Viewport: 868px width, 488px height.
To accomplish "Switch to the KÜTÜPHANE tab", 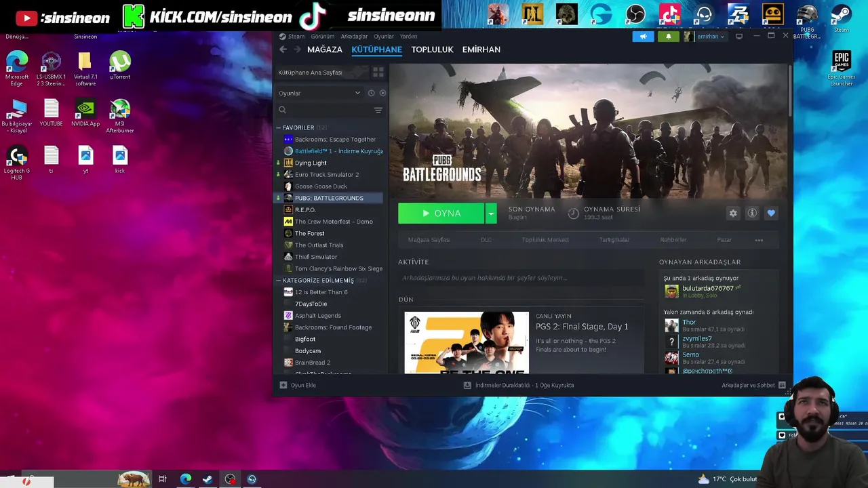I will point(376,49).
